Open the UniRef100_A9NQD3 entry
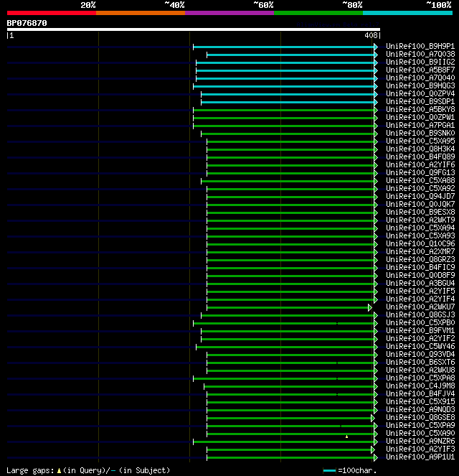This screenshot has width=459, height=476. pos(420,409)
